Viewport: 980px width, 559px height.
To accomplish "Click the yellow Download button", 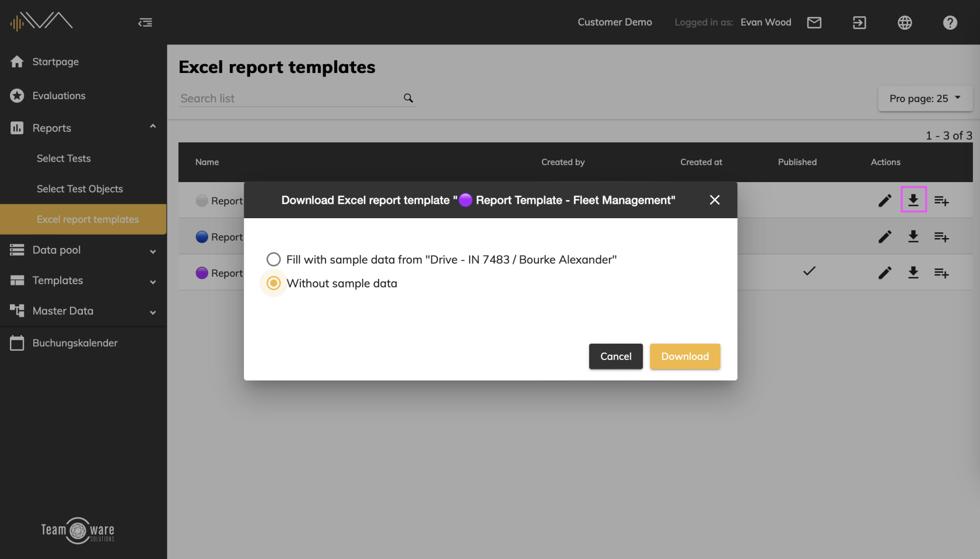I will (x=685, y=356).
